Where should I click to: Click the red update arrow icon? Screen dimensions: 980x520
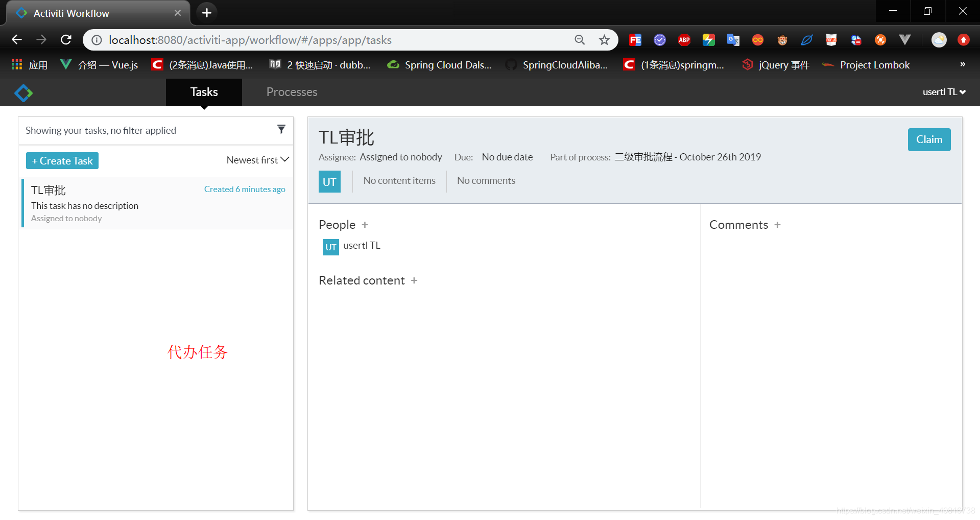click(x=963, y=40)
